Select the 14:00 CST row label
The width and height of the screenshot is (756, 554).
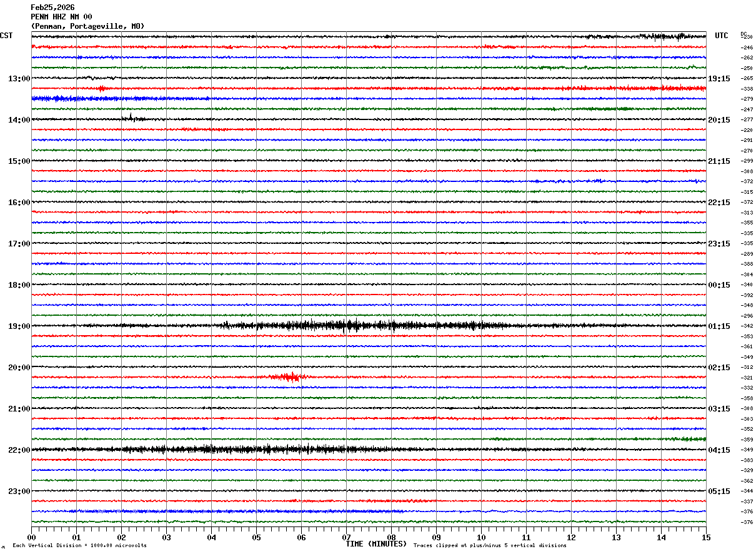[x=19, y=120]
